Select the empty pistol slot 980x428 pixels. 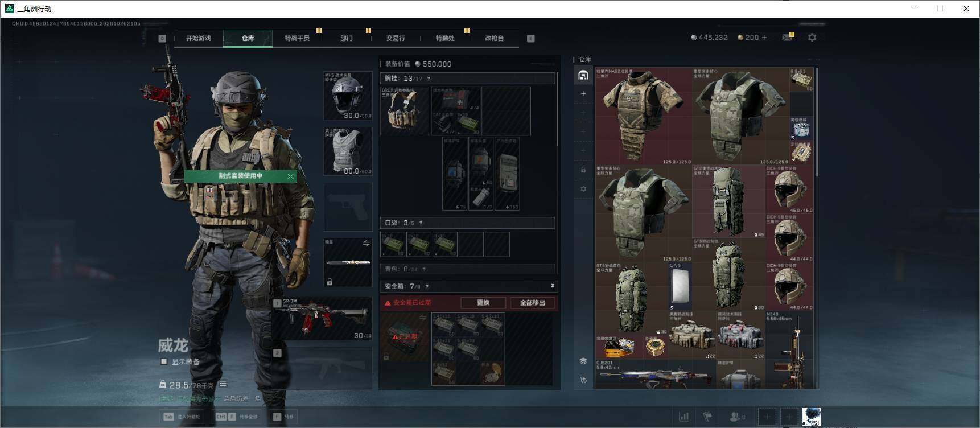[x=348, y=207]
